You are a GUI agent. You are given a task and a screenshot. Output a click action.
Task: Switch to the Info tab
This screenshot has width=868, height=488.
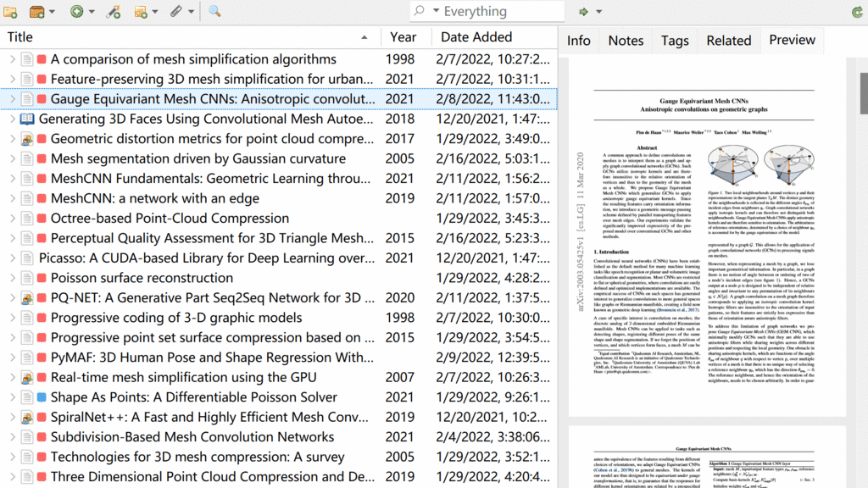click(x=579, y=40)
